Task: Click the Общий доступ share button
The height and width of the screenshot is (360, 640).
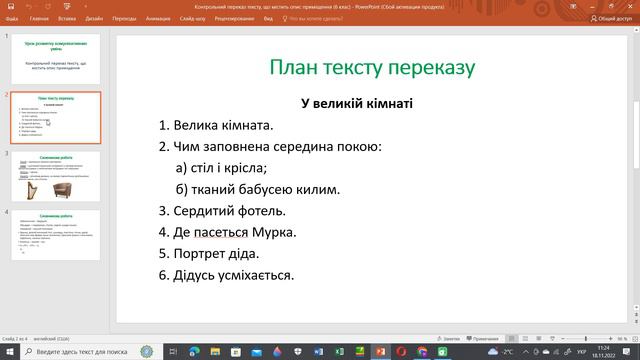Action: pos(611,19)
